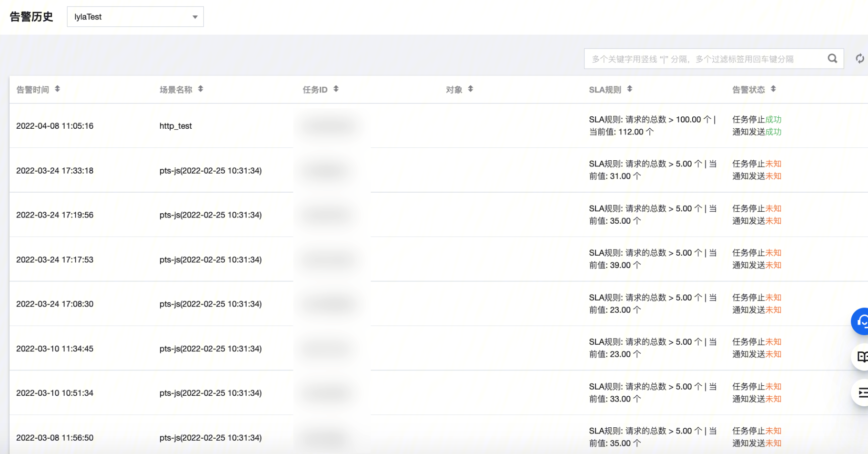
Task: Click 任务停止成功 status in http_test row
Action: [x=757, y=120]
